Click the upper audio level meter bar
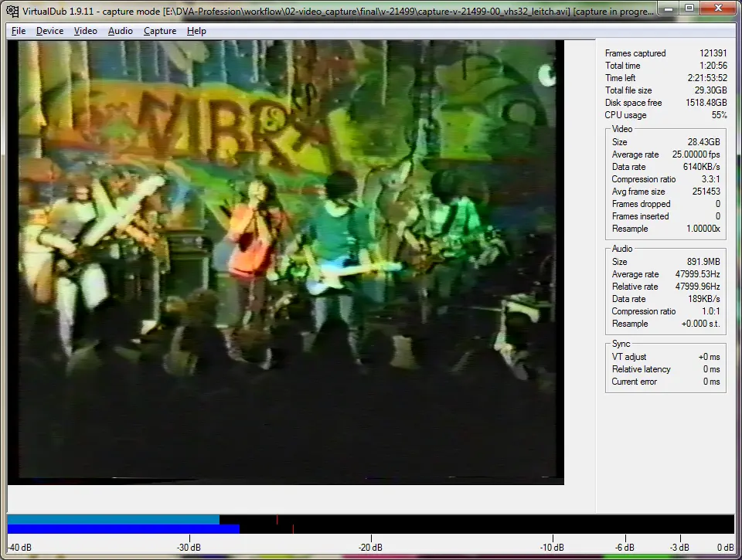 click(113, 520)
